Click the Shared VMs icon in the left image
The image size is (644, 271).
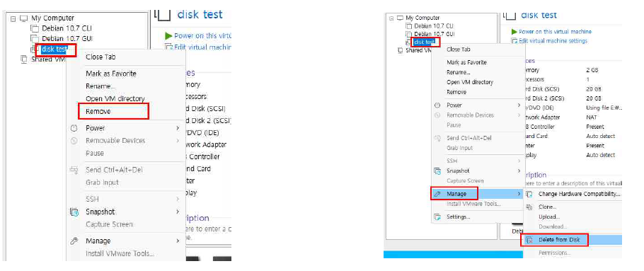[x=24, y=59]
